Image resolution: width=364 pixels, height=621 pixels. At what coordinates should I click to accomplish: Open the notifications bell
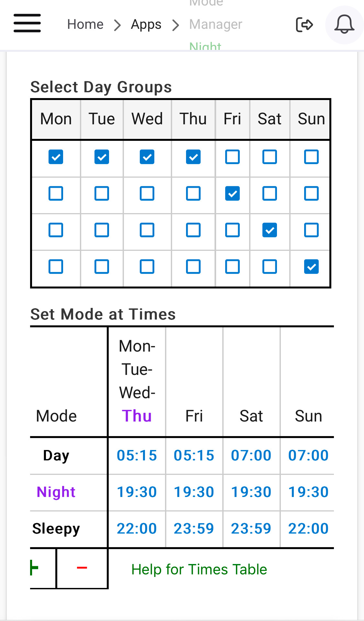pos(344,24)
